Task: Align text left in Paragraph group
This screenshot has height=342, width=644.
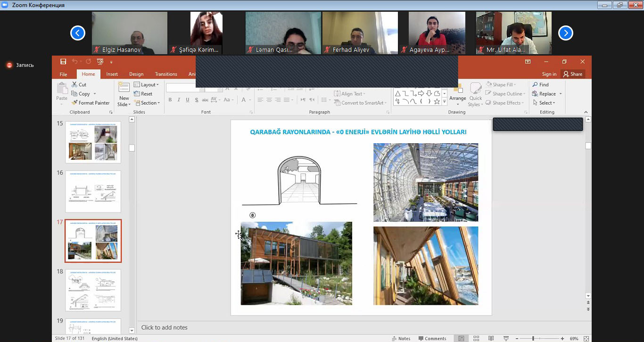Action: point(260,100)
